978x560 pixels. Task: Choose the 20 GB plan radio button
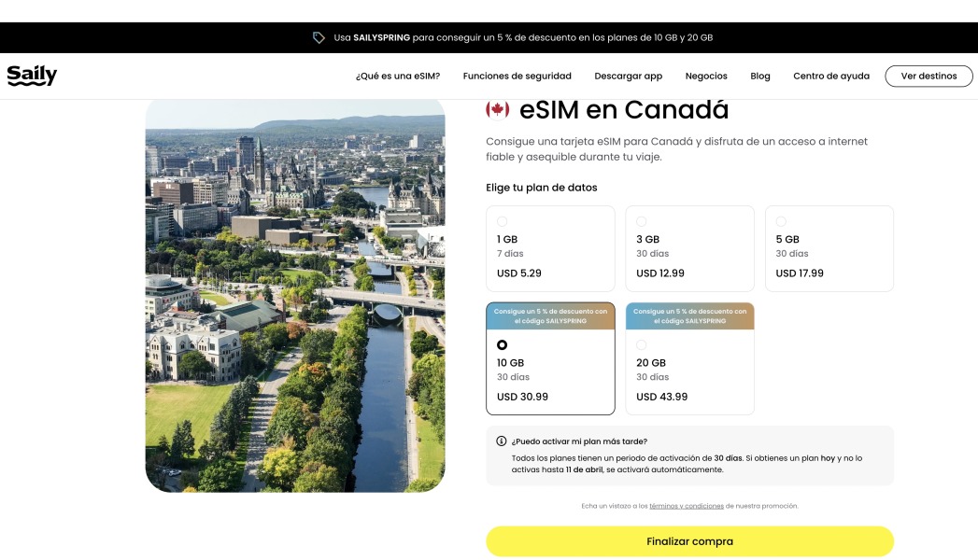pyautogui.click(x=642, y=344)
